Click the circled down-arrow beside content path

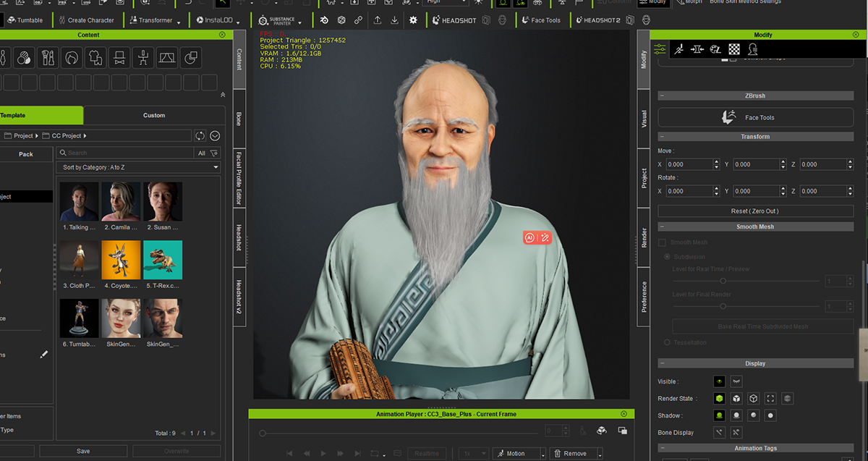point(215,135)
